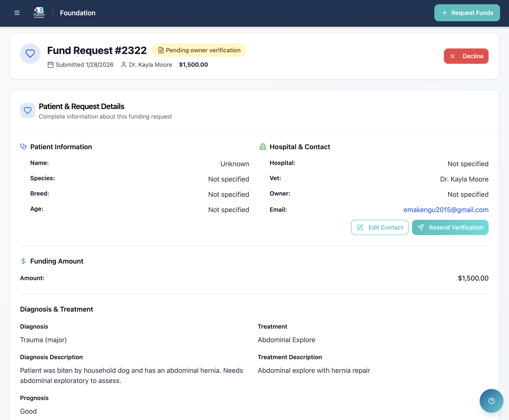Screen dimensions: 509x420
Task: Click Resend Verification button
Action: 450,227
